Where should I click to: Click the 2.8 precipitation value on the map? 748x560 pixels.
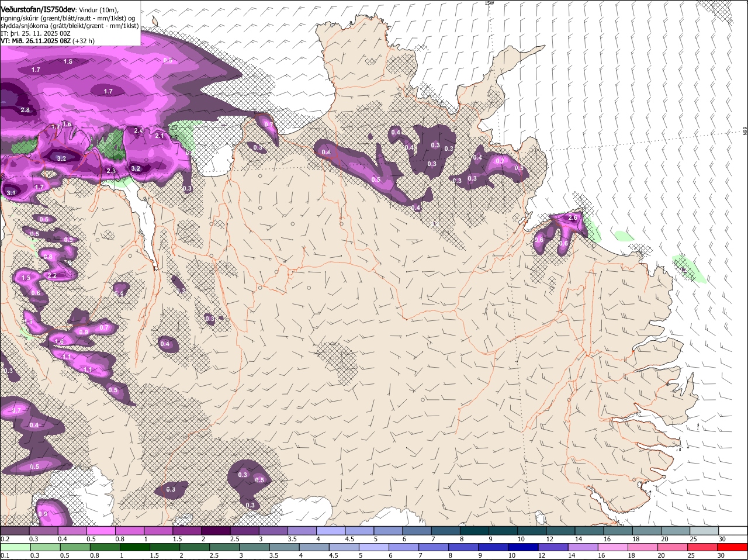coord(25,110)
